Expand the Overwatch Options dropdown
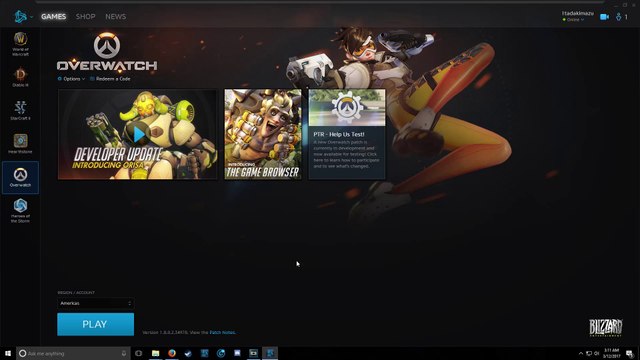640x360 pixels. point(71,79)
